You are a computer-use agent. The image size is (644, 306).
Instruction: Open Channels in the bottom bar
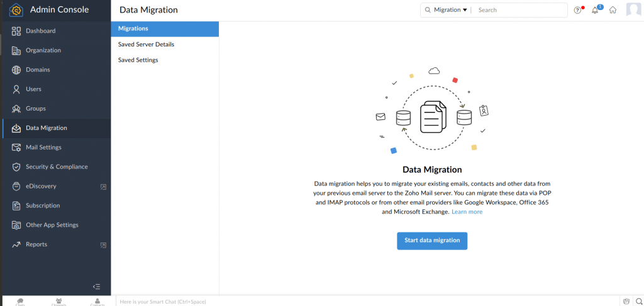tap(59, 302)
